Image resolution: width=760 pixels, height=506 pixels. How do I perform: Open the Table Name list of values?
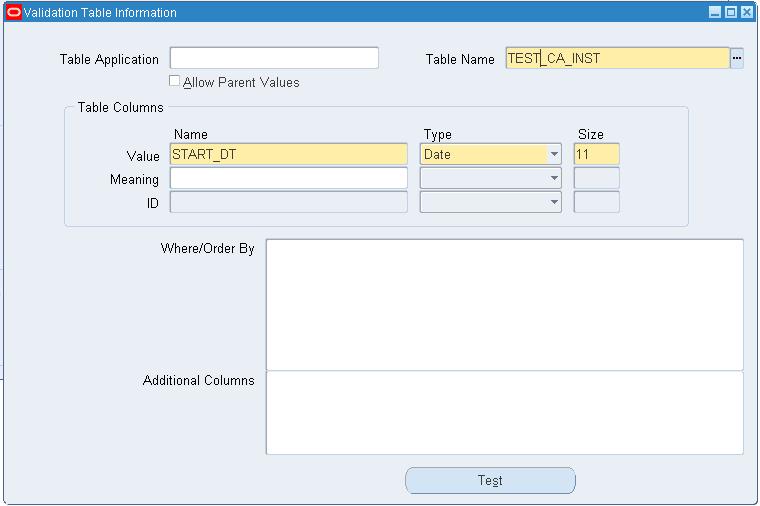pos(737,58)
